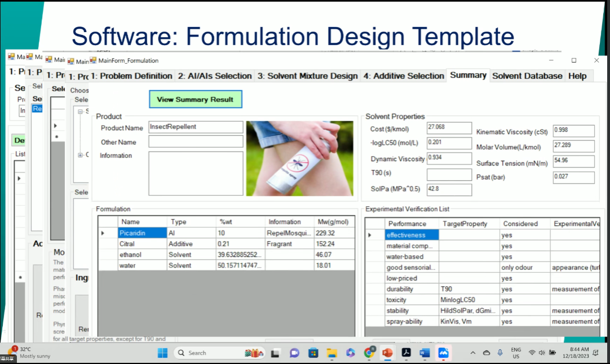The width and height of the screenshot is (610, 364).
Task: Open PowerPoint from the taskbar
Action: (x=387, y=353)
